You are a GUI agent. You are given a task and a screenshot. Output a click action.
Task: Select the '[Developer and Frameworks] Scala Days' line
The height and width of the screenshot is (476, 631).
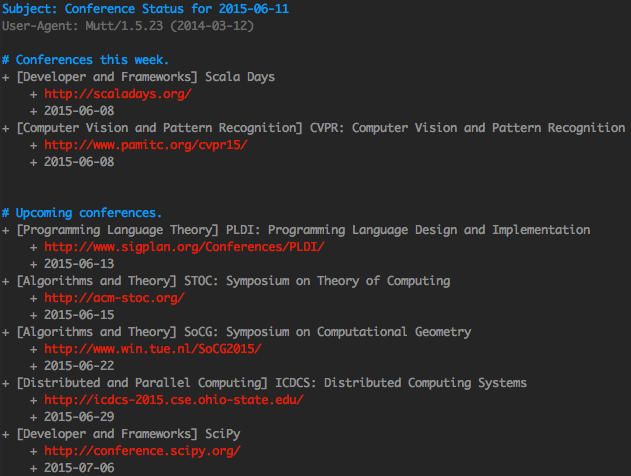(x=138, y=77)
